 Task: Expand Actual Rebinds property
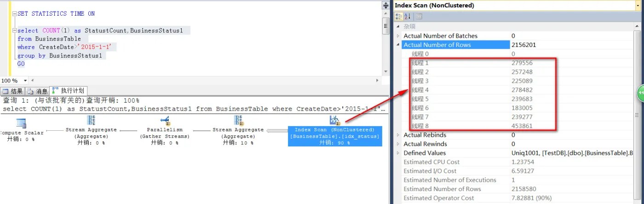click(398, 135)
